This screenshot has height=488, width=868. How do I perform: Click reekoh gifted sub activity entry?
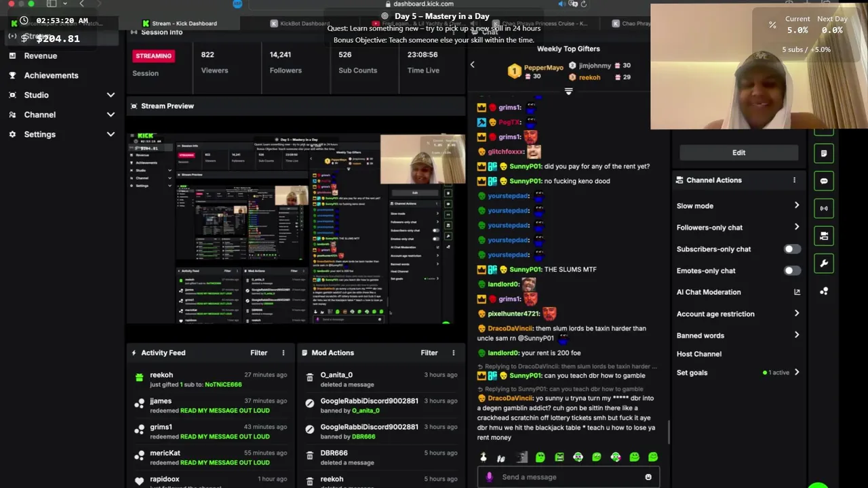[x=212, y=380]
